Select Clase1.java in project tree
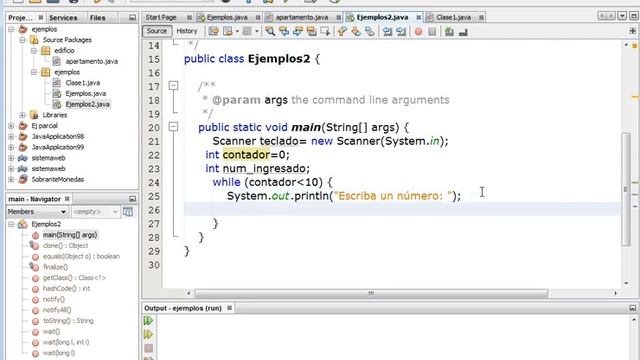This screenshot has width=640, height=360. (82, 83)
